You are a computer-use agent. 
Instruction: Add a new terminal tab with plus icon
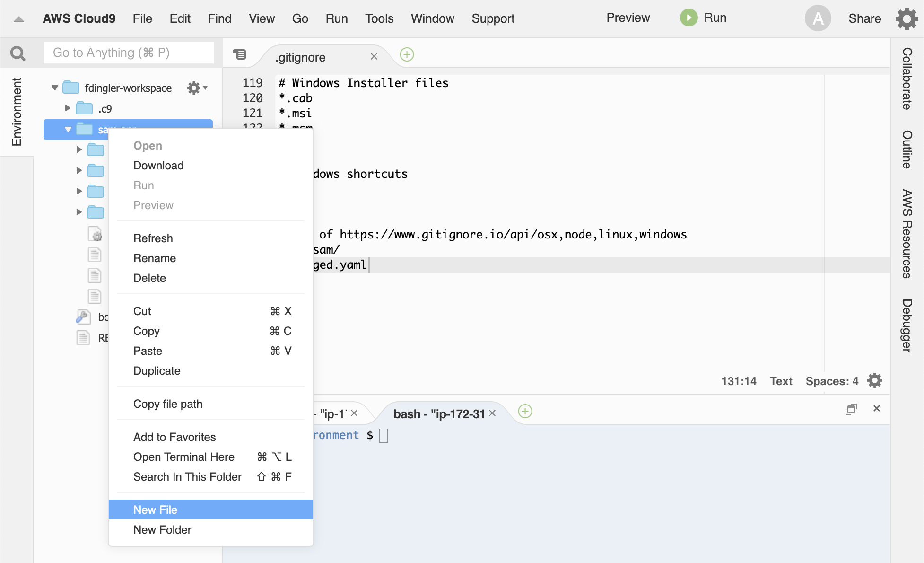pyautogui.click(x=525, y=411)
